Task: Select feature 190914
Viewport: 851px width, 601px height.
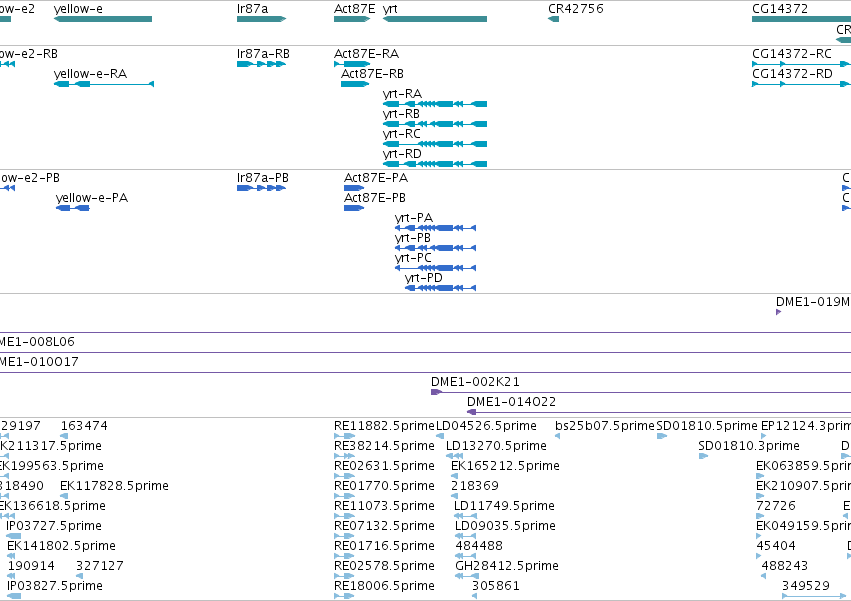Action: click(31, 566)
